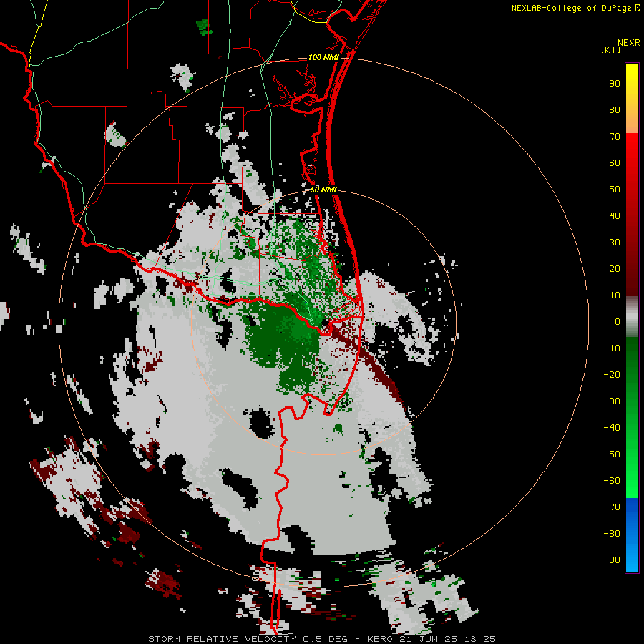Click the 100 NMI range ring label

click(323, 57)
